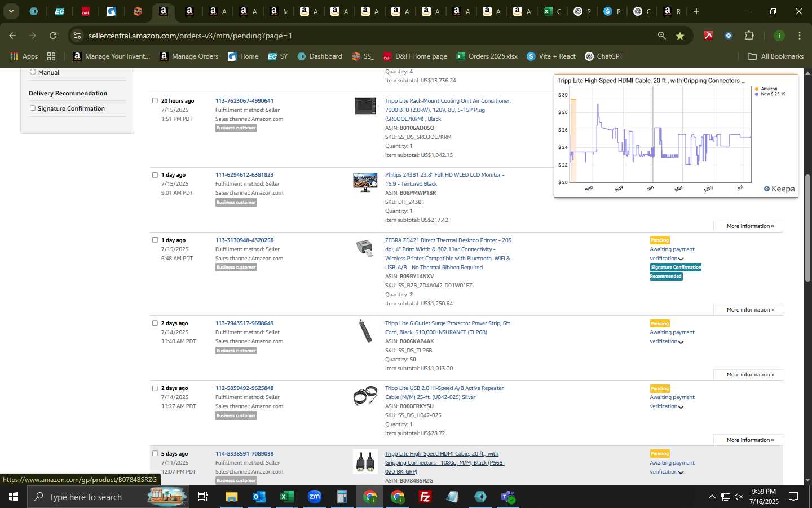Expand payment verification arrow for HDMI cable order
The width and height of the screenshot is (812, 508).
pos(681,472)
